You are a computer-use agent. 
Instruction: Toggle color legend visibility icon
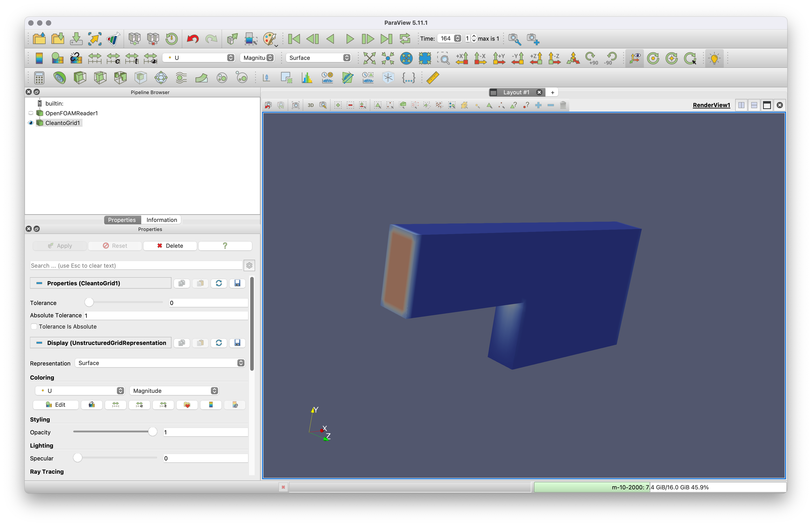(x=39, y=58)
